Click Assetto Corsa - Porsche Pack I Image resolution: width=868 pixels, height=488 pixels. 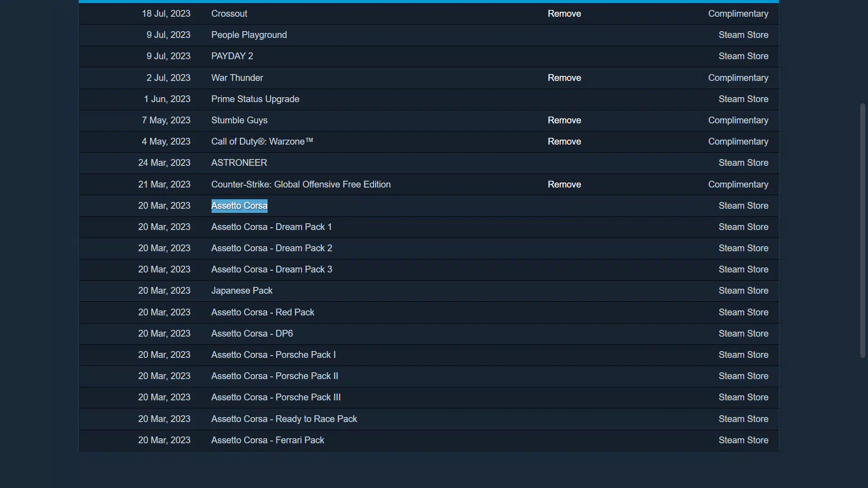coord(274,355)
